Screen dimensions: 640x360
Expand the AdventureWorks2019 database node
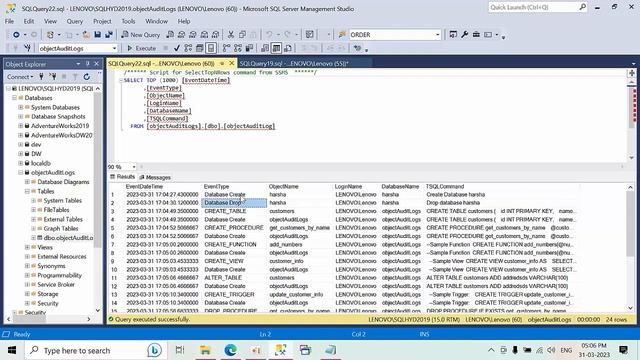20,126
